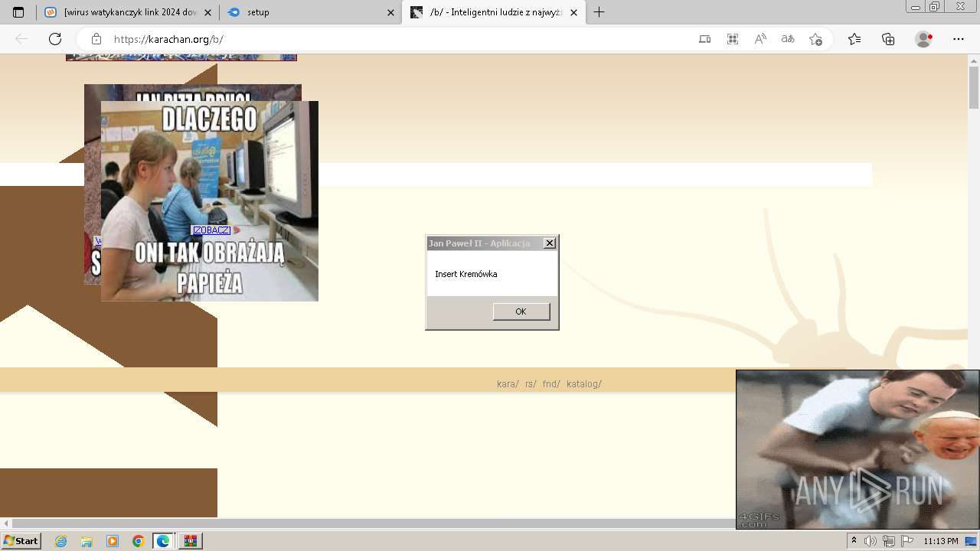Screen dimensions: 980x551
Task: Close the /b/ tab
Action: pyautogui.click(x=573, y=12)
